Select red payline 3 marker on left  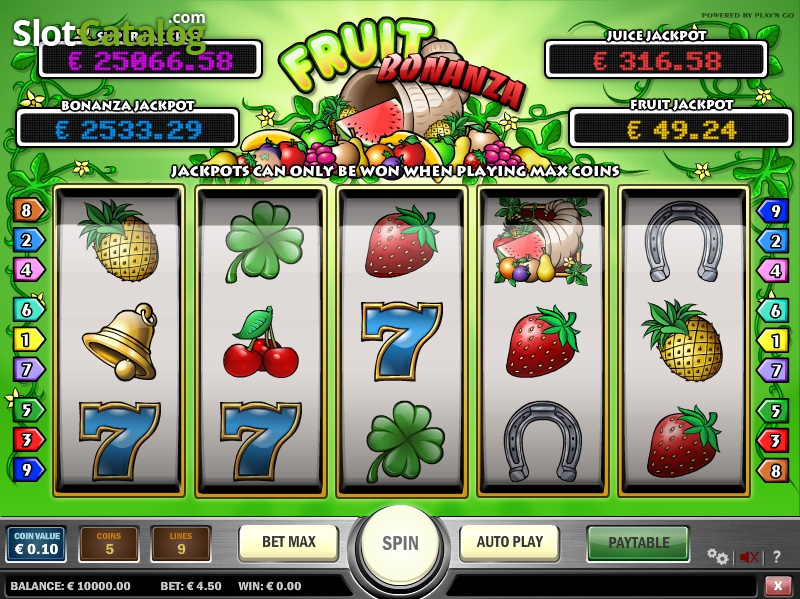click(28, 439)
